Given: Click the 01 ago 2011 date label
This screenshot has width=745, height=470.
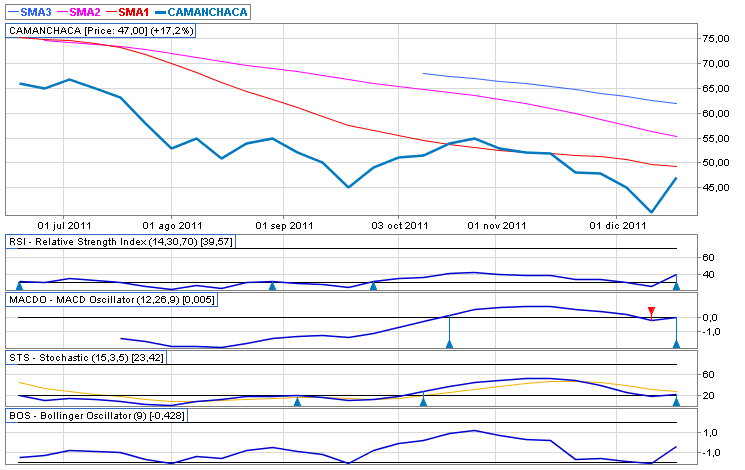Looking at the screenshot, I should tap(172, 226).
